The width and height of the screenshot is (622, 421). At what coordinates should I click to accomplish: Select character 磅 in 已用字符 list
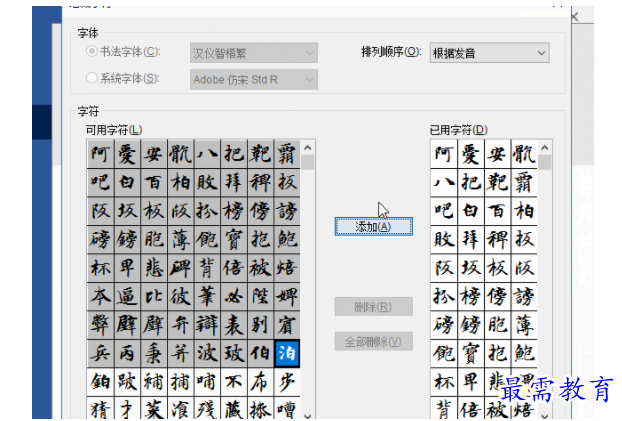pyautogui.click(x=444, y=325)
